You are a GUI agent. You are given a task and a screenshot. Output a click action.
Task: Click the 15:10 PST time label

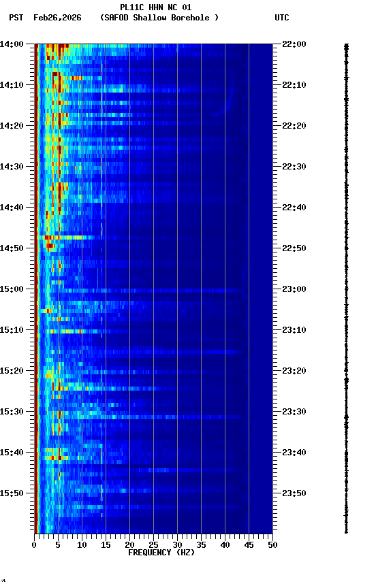click(12, 330)
